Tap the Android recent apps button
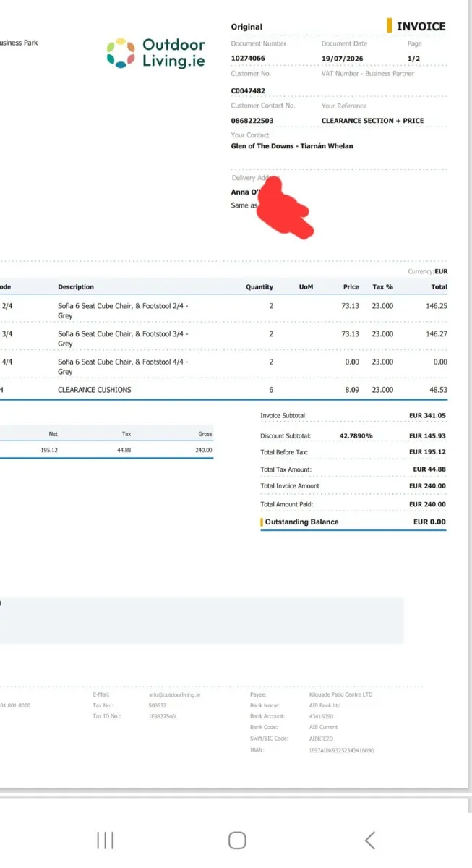The image size is (472, 868). coord(106,840)
